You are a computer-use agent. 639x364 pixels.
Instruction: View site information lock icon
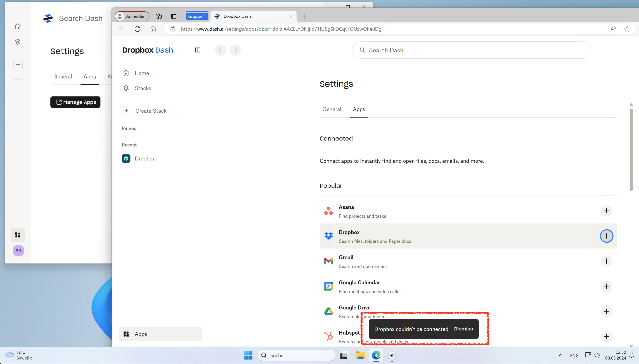(x=173, y=29)
